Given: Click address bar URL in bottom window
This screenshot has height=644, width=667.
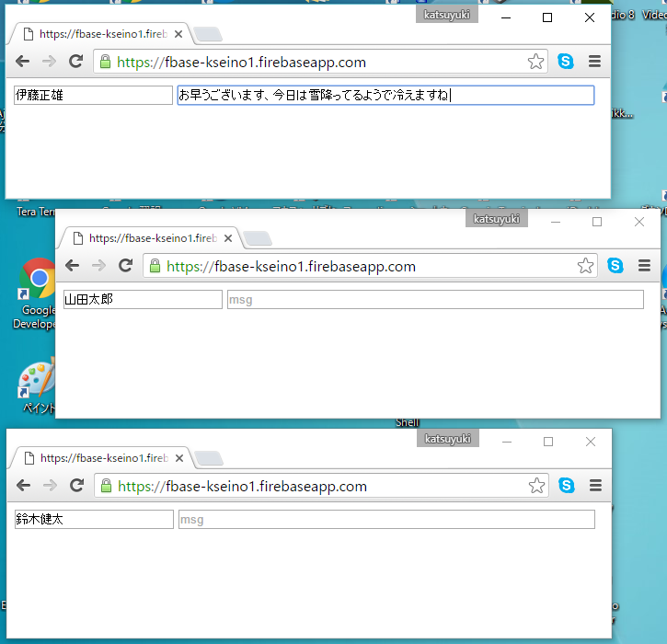Looking at the screenshot, I should pos(242,486).
